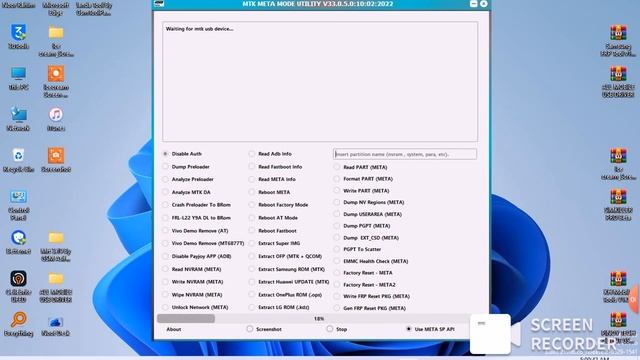640x360 pixels.
Task: Select Gen FRP Reset PKG (META)
Action: tap(370, 308)
